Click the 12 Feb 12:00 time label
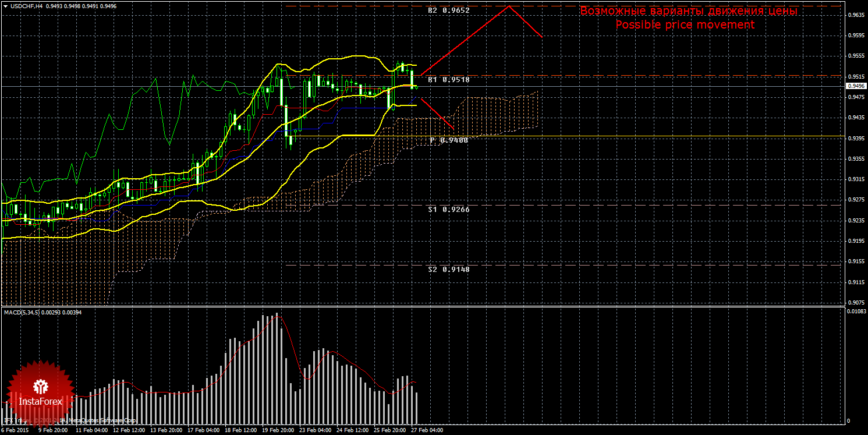This screenshot has width=868, height=435. 129,431
